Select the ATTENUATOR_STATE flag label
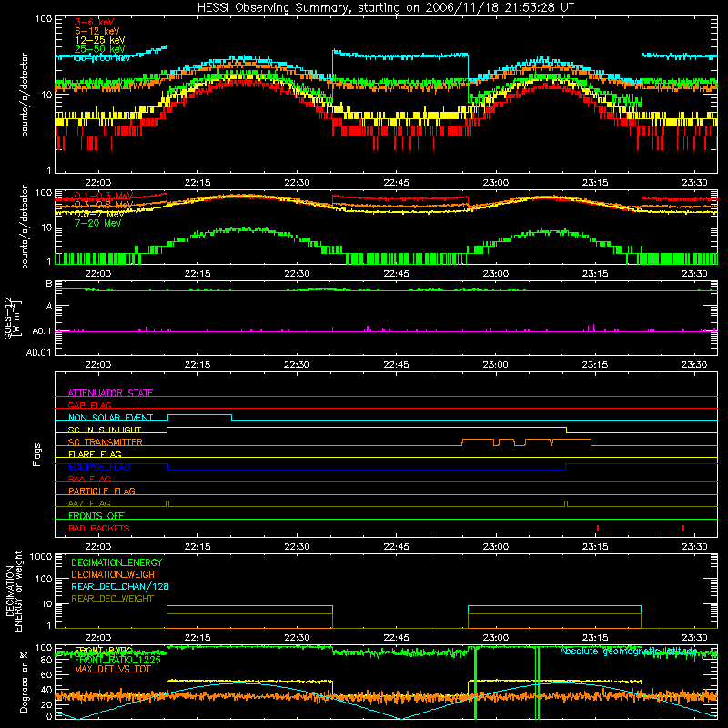 [x=110, y=393]
